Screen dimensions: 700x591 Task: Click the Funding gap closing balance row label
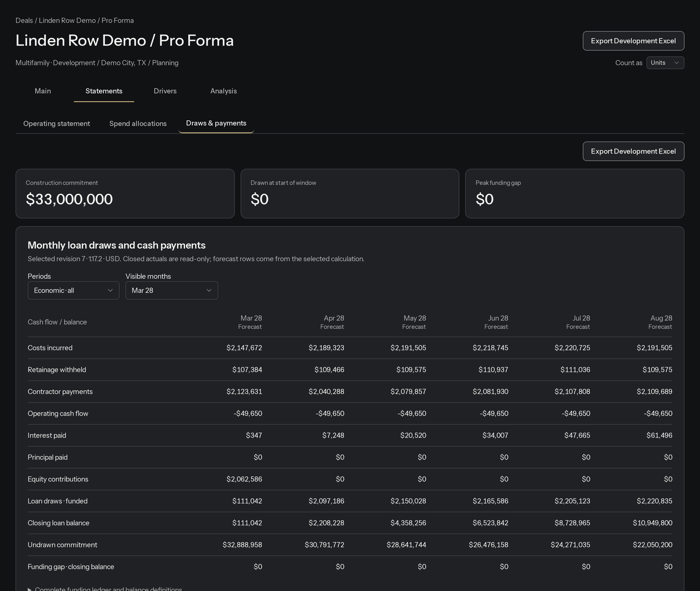[71, 566]
